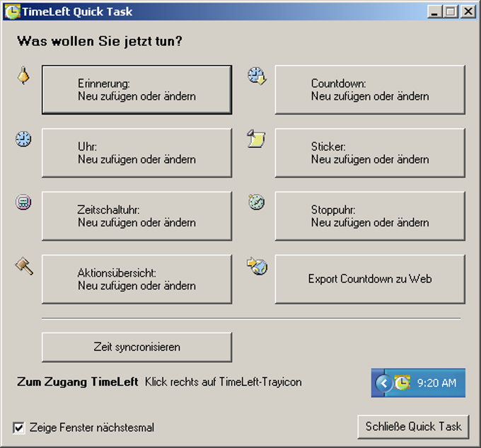Open Erinnerung: Neu zufügen oder ändern
The image size is (481, 448).
tap(137, 89)
